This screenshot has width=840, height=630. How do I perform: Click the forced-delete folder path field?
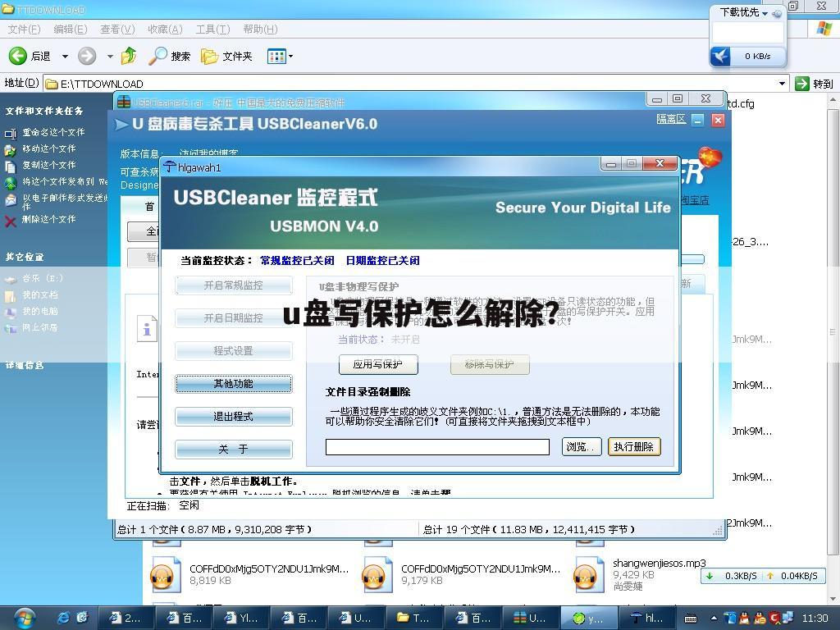[438, 447]
